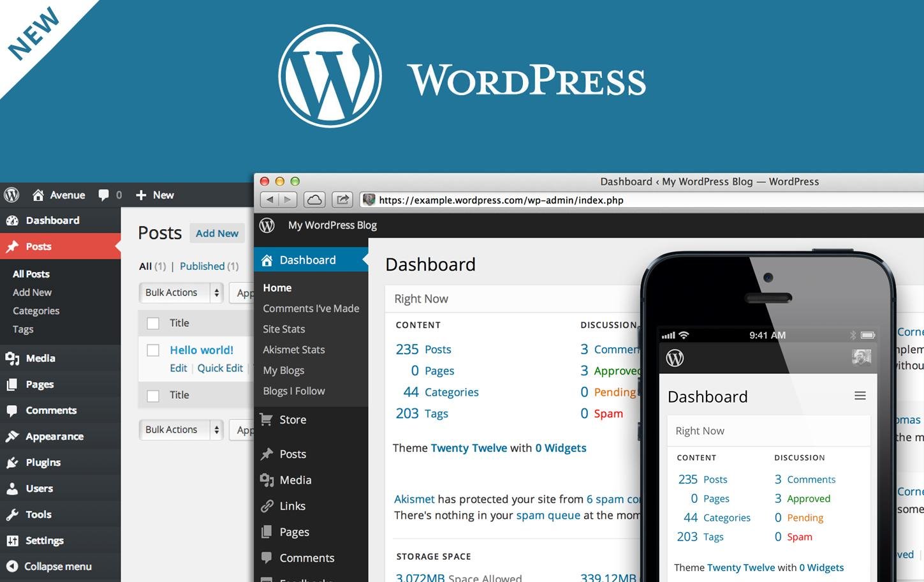Click Quick Edit under Hello world!
The image size is (924, 582).
(220, 368)
